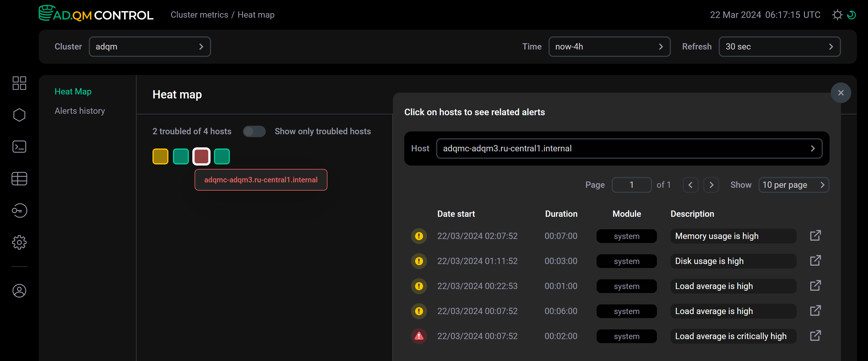Image resolution: width=868 pixels, height=361 pixels.
Task: Open the settings gear in the sidebar
Action: 19,242
